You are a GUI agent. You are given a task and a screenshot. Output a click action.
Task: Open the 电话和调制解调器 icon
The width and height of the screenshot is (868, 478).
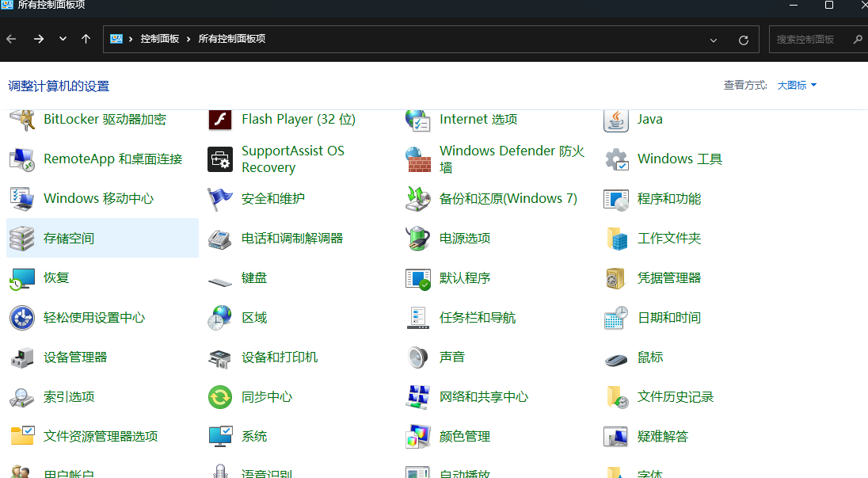(x=219, y=239)
